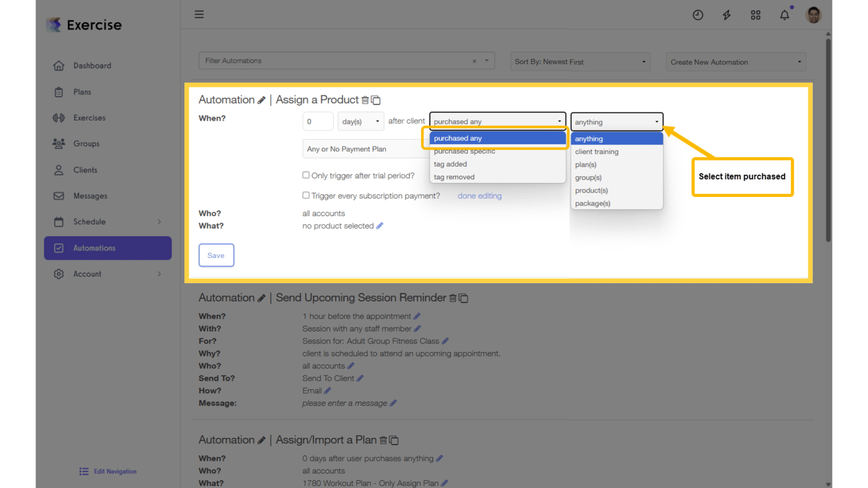Enable Only trigger after trial period
The width and height of the screenshot is (868, 488).
[x=306, y=175]
